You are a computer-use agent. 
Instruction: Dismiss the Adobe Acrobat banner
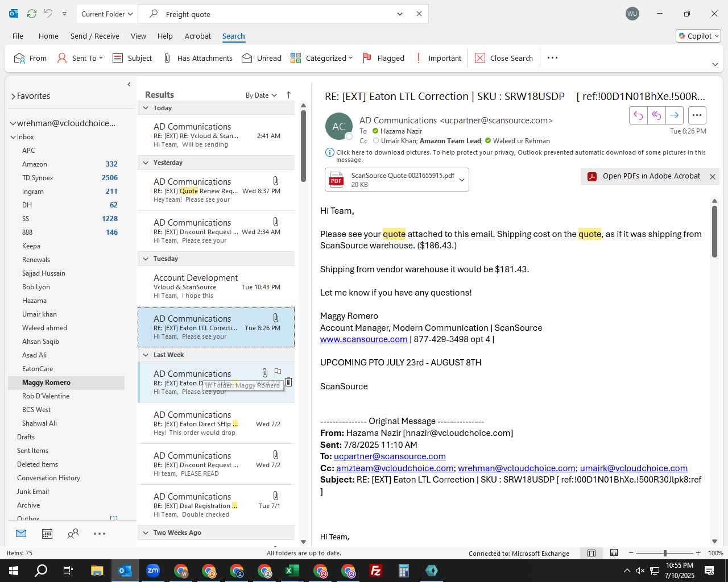point(713,177)
